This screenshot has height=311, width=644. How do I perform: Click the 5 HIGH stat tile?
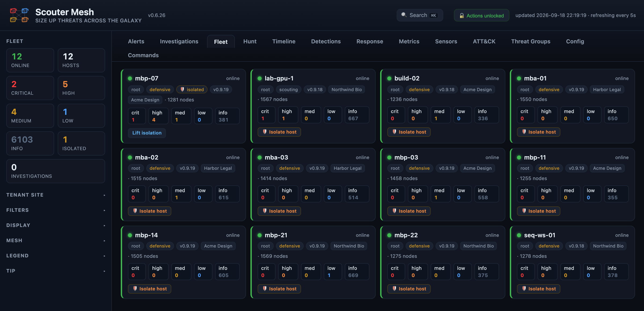pos(81,88)
